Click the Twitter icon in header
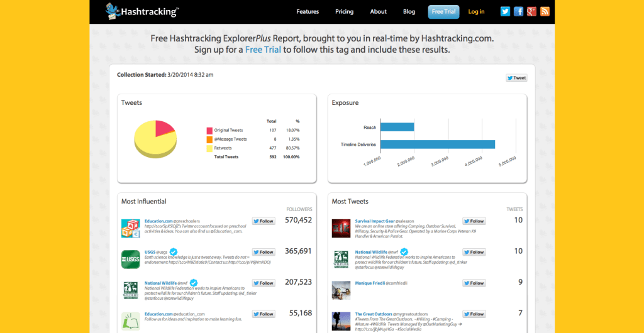Image resolution: width=644 pixels, height=333 pixels. coord(505,11)
